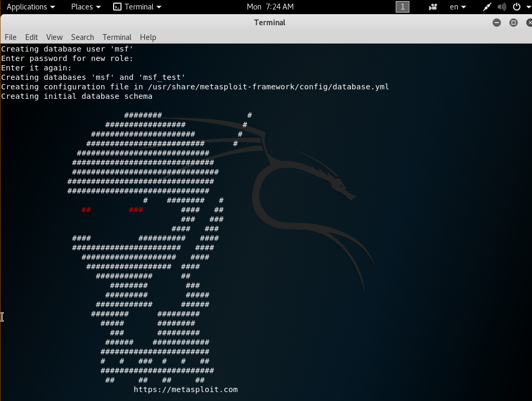Click the power icon in top bar
The width and height of the screenshot is (532, 401).
coord(516,7)
